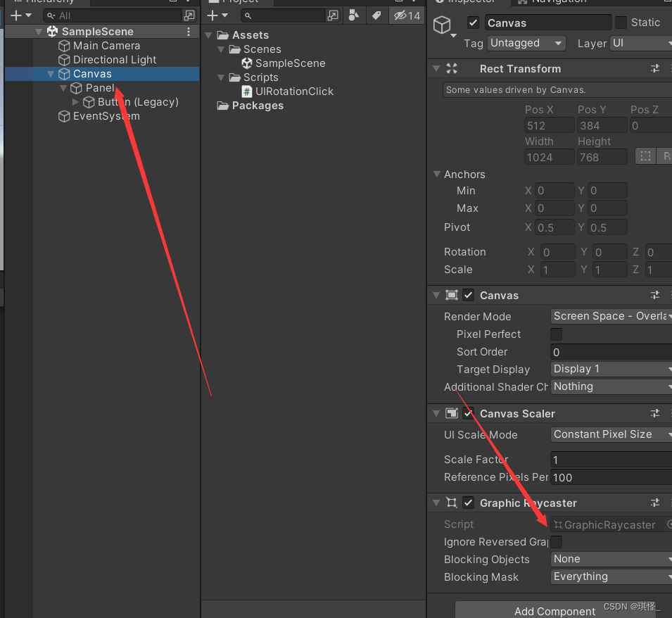Open Blocking Objects dropdown

611,560
